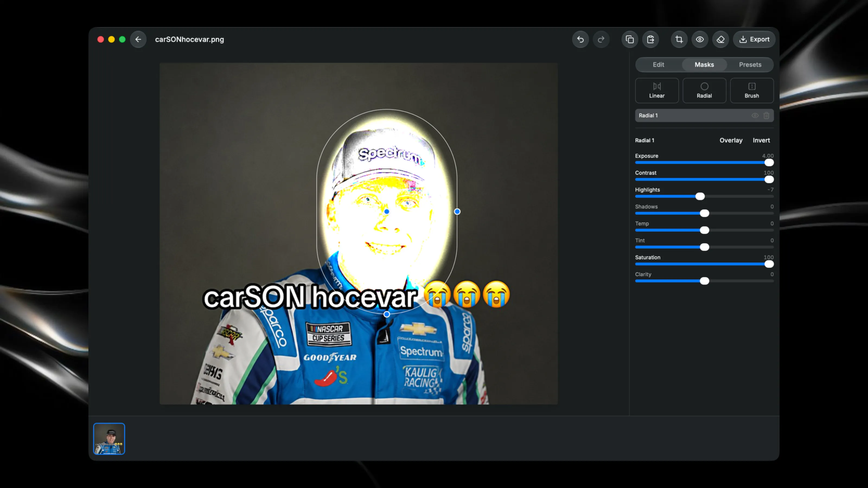868x488 pixels.
Task: Toggle visibility of Radial 1 mask
Action: pos(755,115)
